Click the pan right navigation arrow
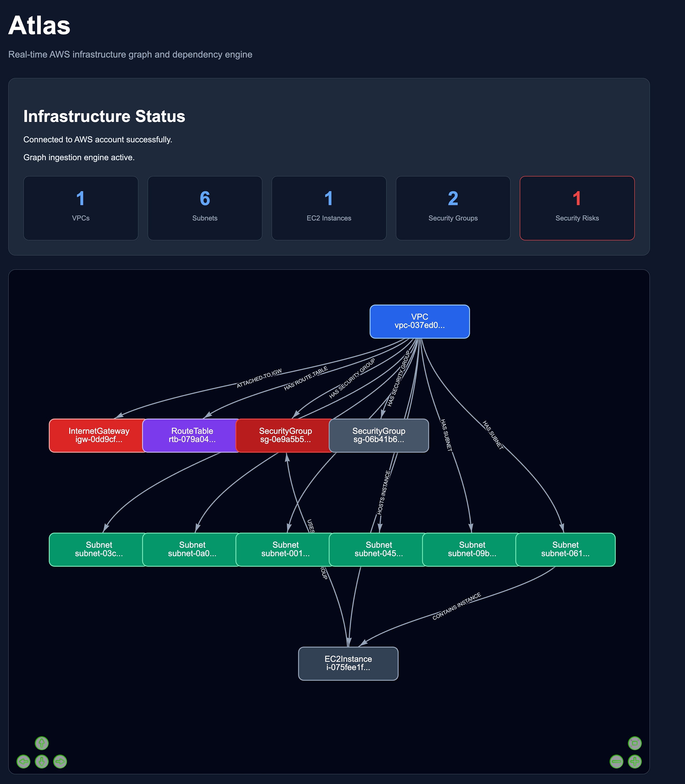 (x=60, y=761)
